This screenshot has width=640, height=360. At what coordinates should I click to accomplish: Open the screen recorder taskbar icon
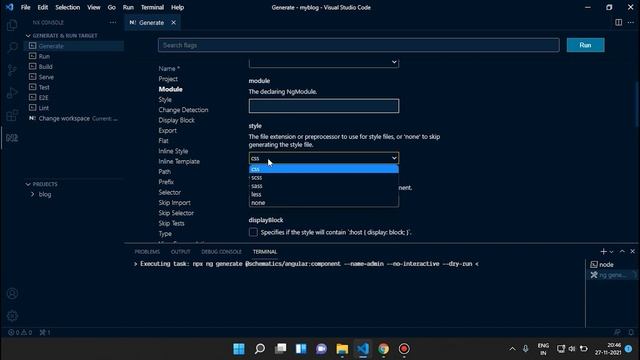[404, 349]
